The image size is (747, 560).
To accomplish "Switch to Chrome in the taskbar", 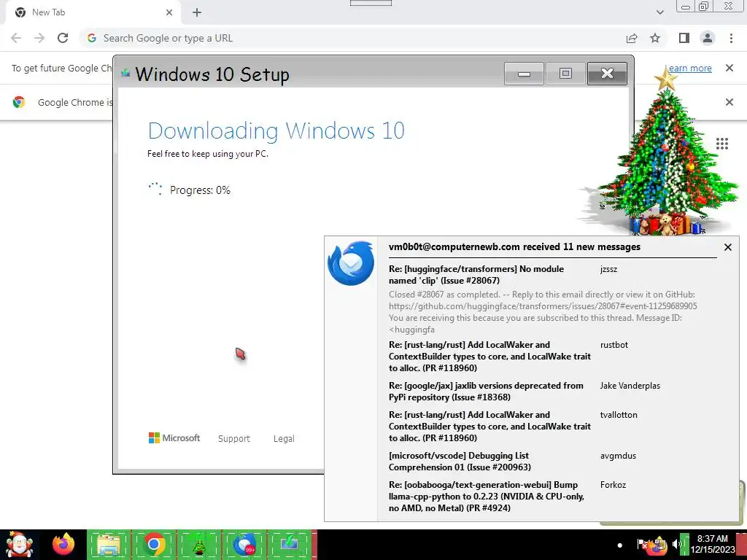I will 153,545.
